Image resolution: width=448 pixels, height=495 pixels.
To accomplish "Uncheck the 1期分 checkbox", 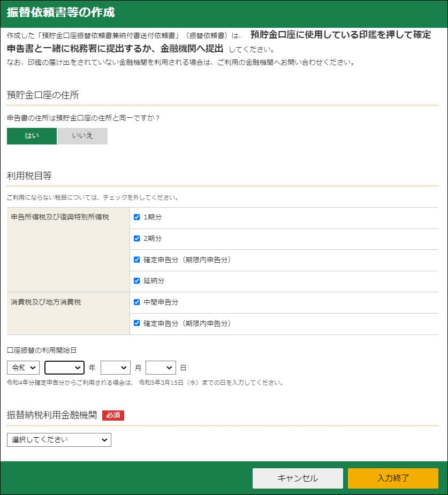I will 137,217.
